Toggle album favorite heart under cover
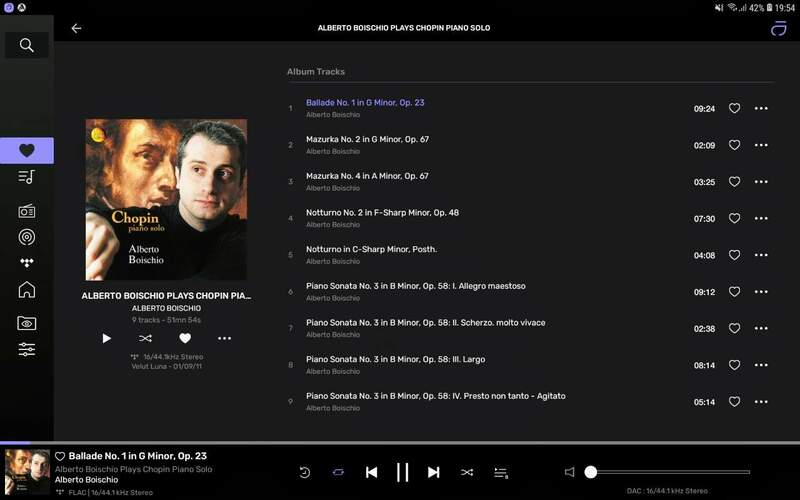Screen dimensions: 800x500 point(185,338)
